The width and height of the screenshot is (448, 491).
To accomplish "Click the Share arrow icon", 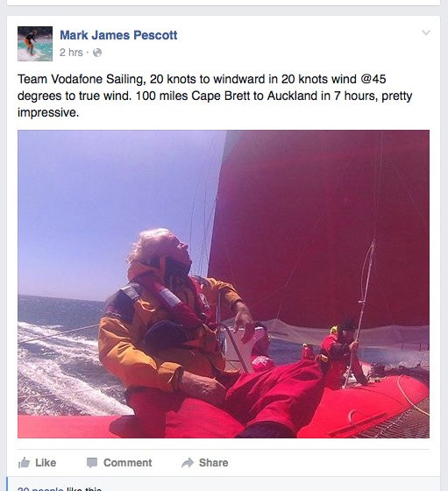I will coord(188,463).
